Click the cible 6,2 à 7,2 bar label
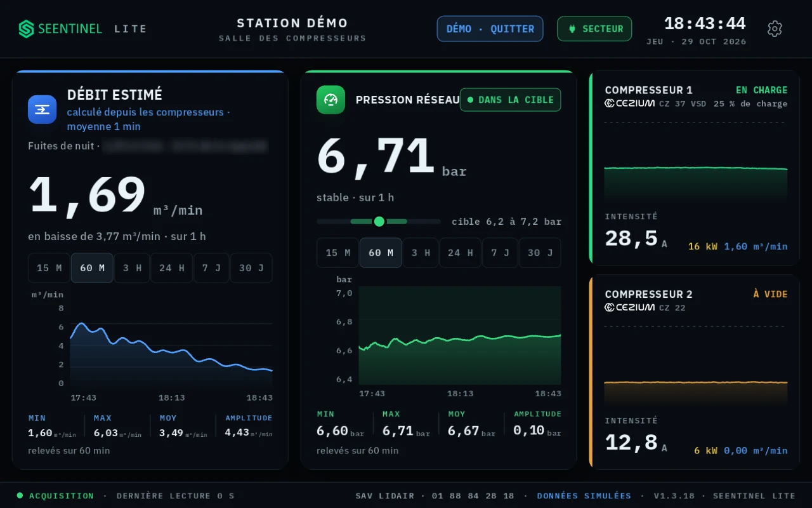Image resolution: width=812 pixels, height=508 pixels. tap(507, 222)
